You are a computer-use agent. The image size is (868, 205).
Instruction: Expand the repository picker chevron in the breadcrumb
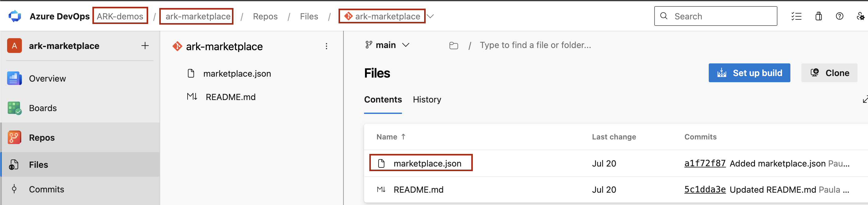430,16
